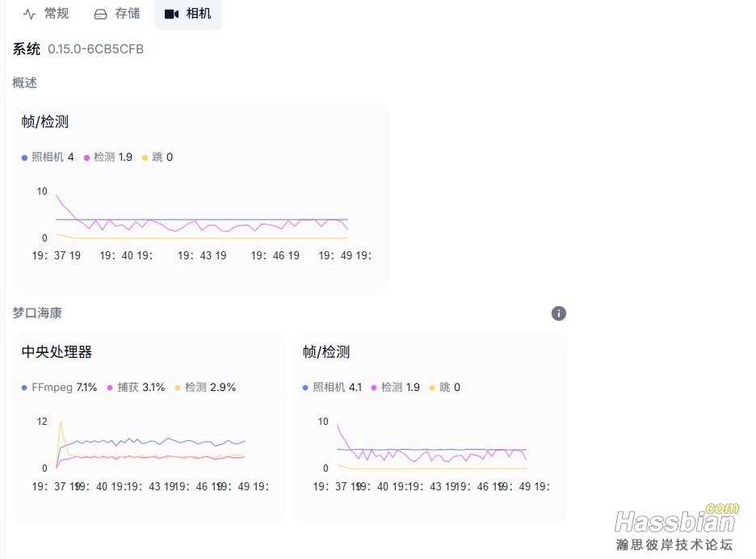Click the 概述 section heading
Viewport: 756px width, 559px height.
[24, 83]
